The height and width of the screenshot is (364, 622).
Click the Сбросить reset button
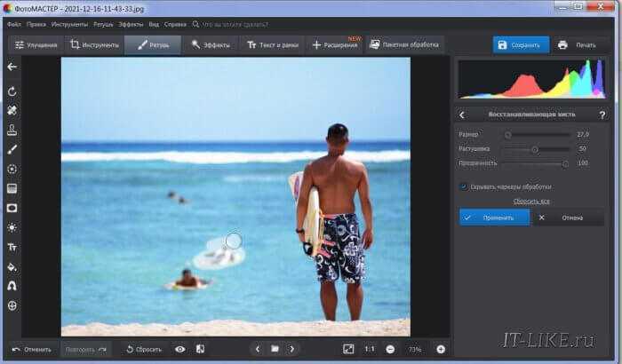pos(144,349)
